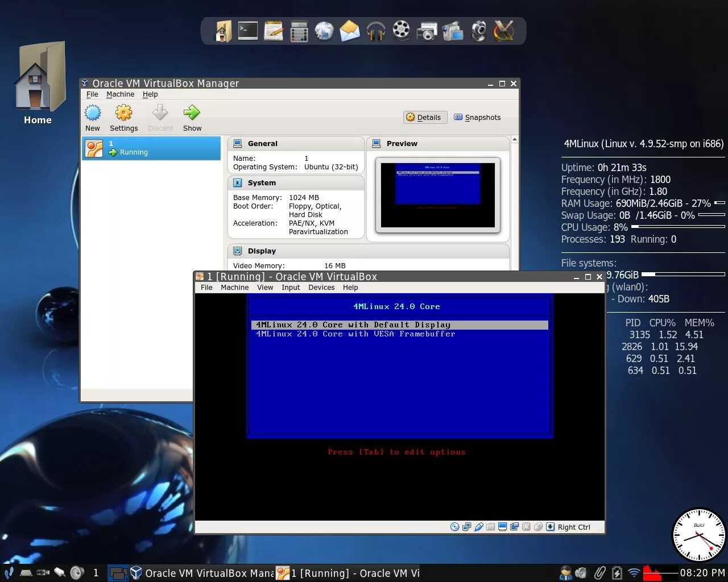Click the General section header
The width and height of the screenshot is (728, 582).
pos(296,144)
